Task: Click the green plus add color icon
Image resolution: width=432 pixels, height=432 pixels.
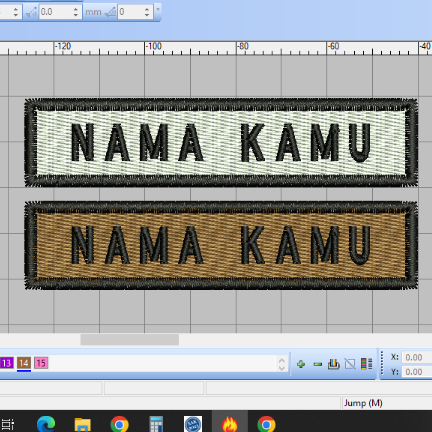Action: point(301,364)
